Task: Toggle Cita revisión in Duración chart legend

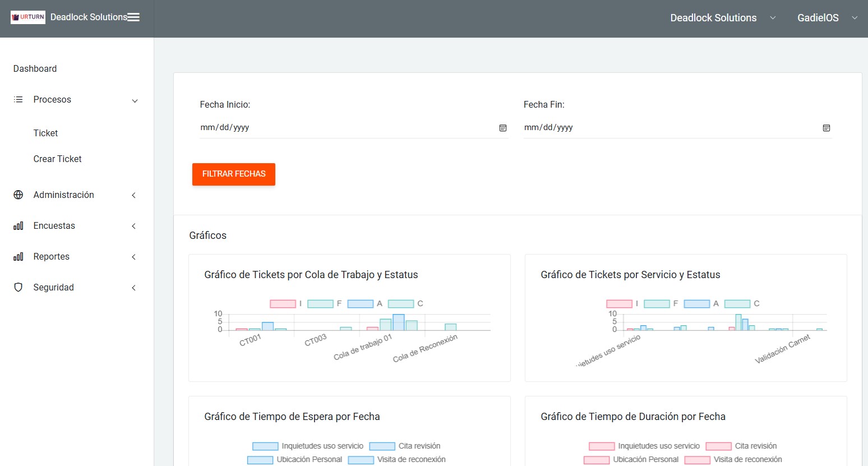Action: point(741,446)
